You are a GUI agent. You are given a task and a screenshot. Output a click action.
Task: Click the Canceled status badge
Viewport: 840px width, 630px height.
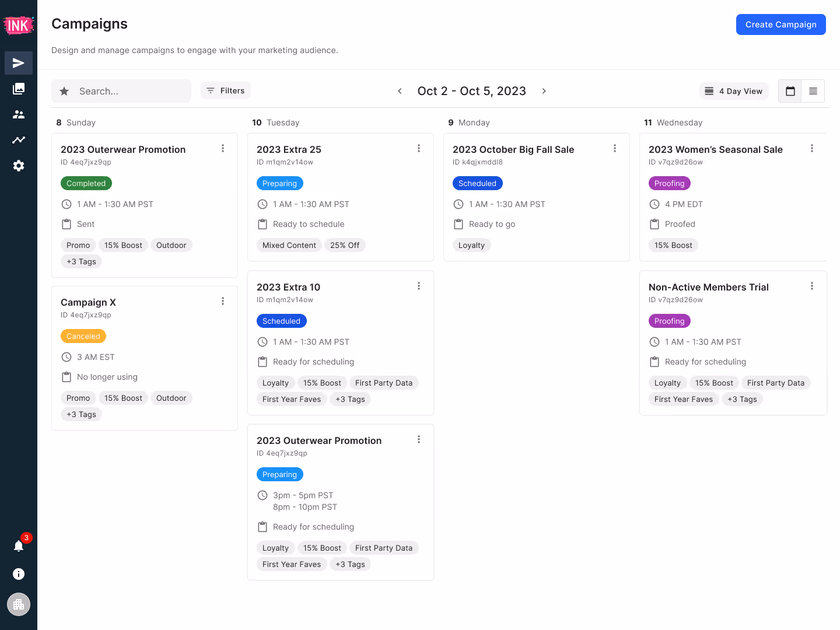pyautogui.click(x=83, y=336)
